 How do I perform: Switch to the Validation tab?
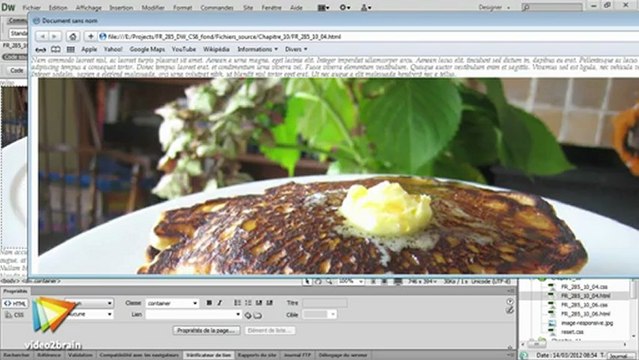[x=80, y=355]
